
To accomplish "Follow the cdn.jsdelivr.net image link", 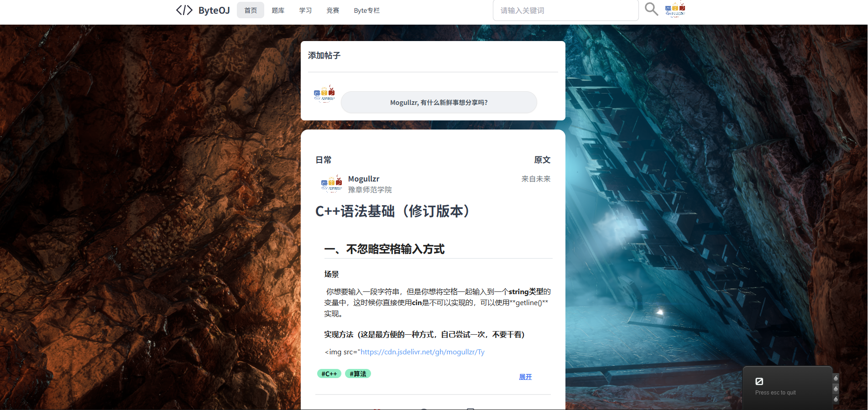I will pyautogui.click(x=423, y=352).
